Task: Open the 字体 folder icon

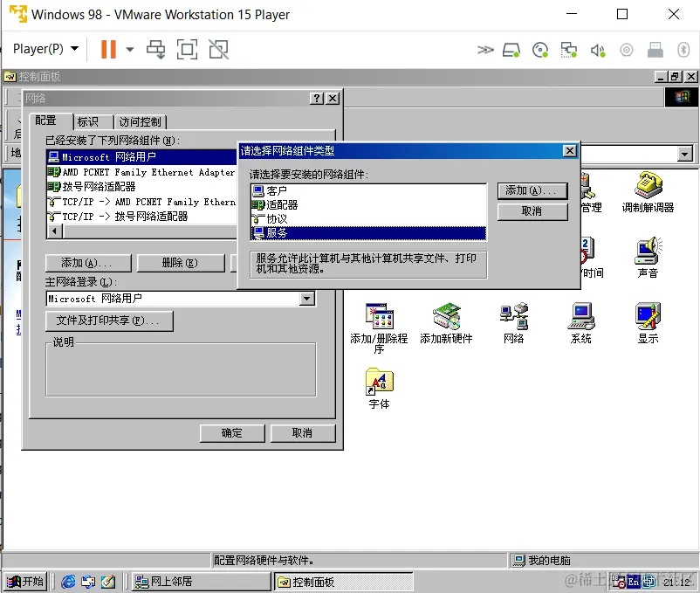Action: pos(379,389)
